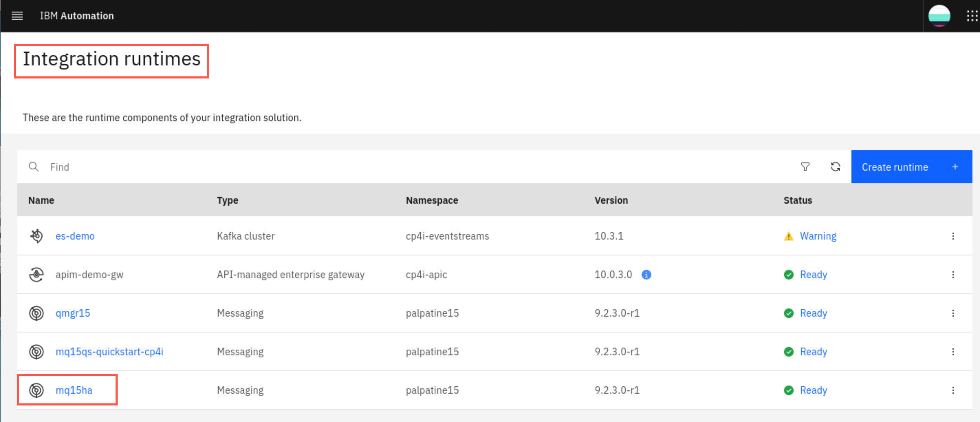Click the cp4i-eventstreams namespace cell

(447, 236)
